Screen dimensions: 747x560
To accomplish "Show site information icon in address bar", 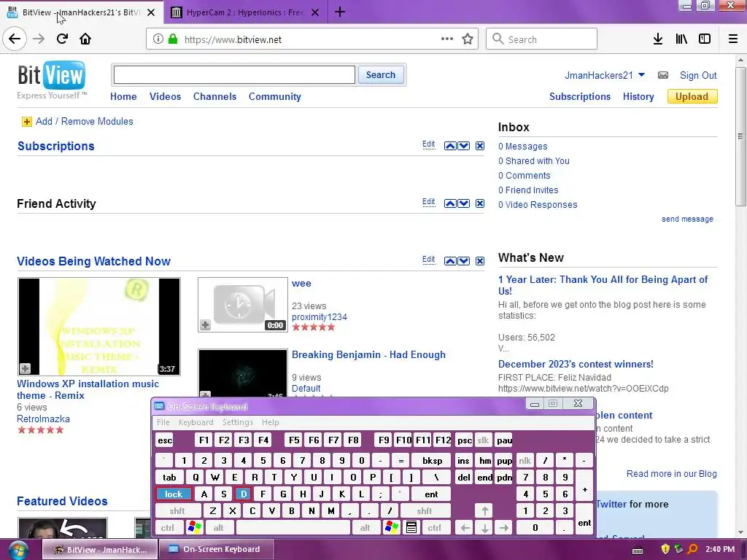I will [158, 39].
